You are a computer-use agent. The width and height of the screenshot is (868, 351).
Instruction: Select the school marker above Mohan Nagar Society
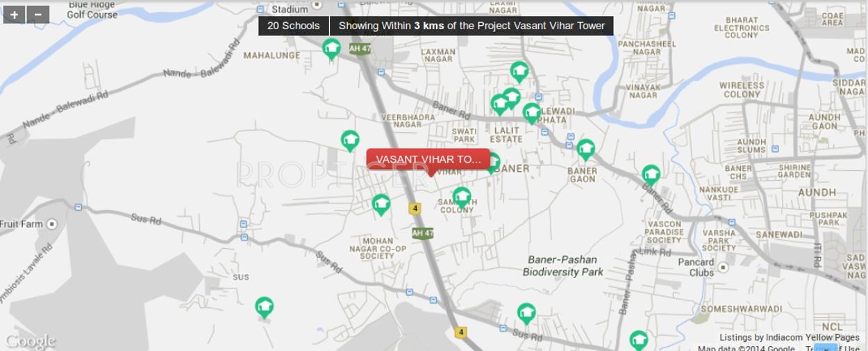point(381,204)
